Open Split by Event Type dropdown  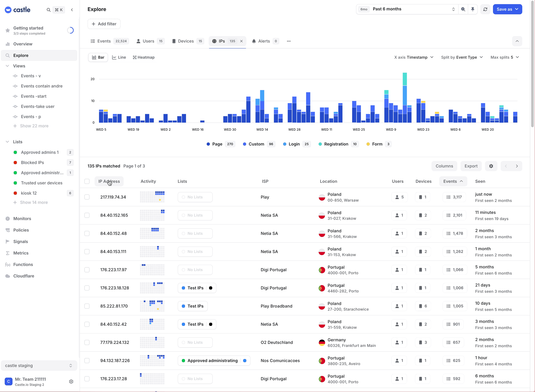(x=462, y=57)
